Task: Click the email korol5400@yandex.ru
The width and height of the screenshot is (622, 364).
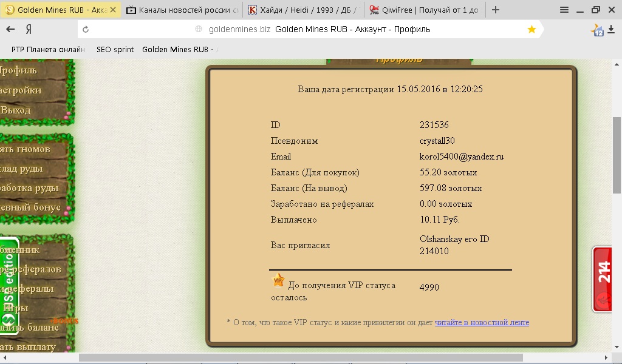Action: pyautogui.click(x=462, y=157)
